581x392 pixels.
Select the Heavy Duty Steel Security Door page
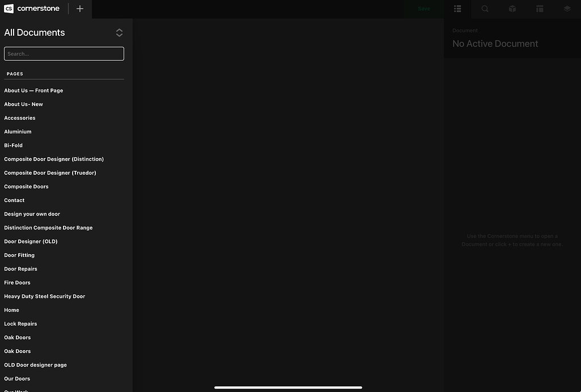point(44,296)
